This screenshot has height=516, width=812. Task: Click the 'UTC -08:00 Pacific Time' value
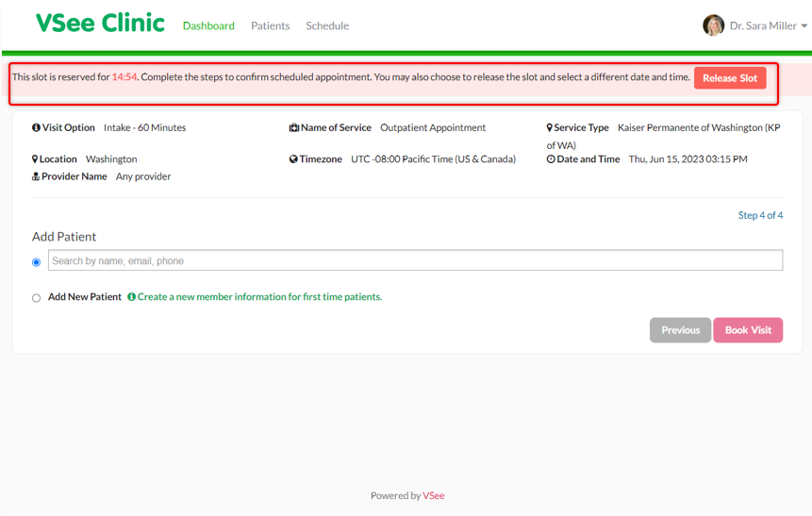pyautogui.click(x=434, y=159)
